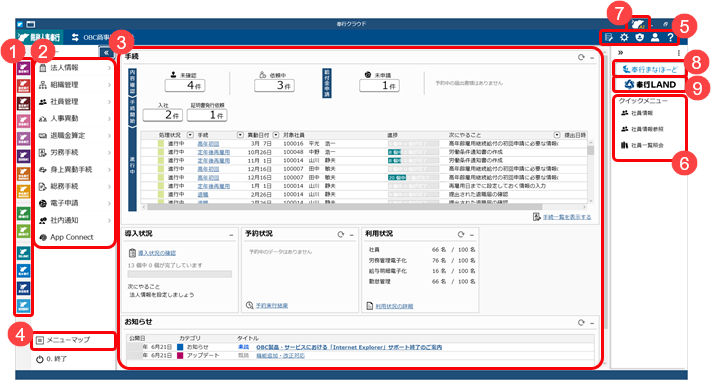
Task: Open 手続一覧を表示する link
Action: pos(567,217)
